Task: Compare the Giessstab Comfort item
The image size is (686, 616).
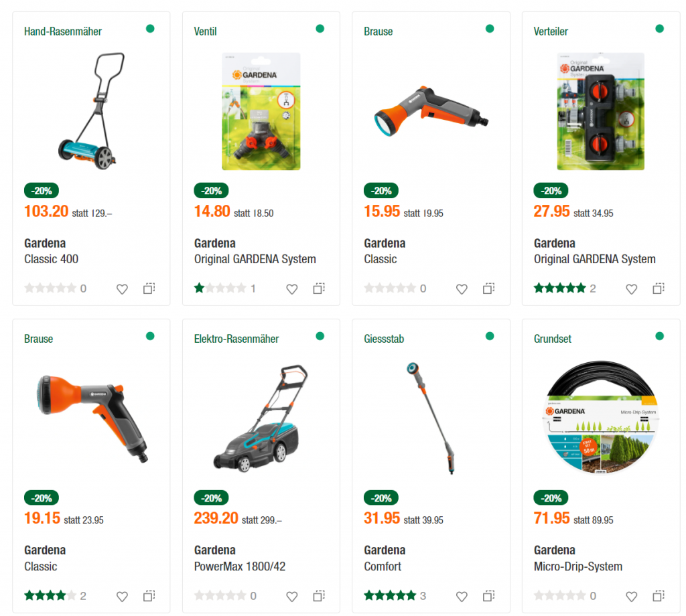Action: coord(488,596)
